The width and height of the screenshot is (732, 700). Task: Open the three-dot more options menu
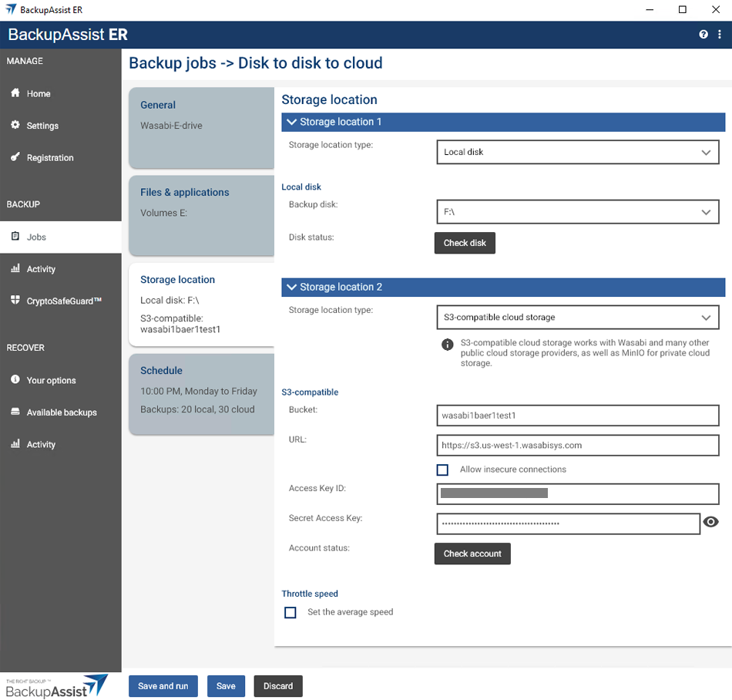point(720,34)
